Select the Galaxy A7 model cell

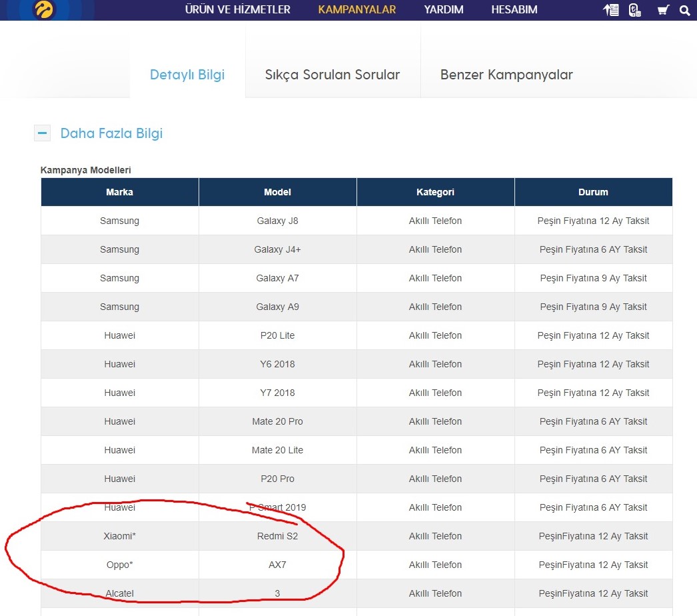277,278
